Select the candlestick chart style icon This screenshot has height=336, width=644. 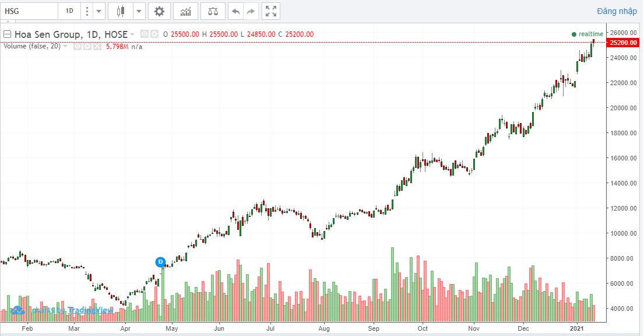[x=121, y=11]
